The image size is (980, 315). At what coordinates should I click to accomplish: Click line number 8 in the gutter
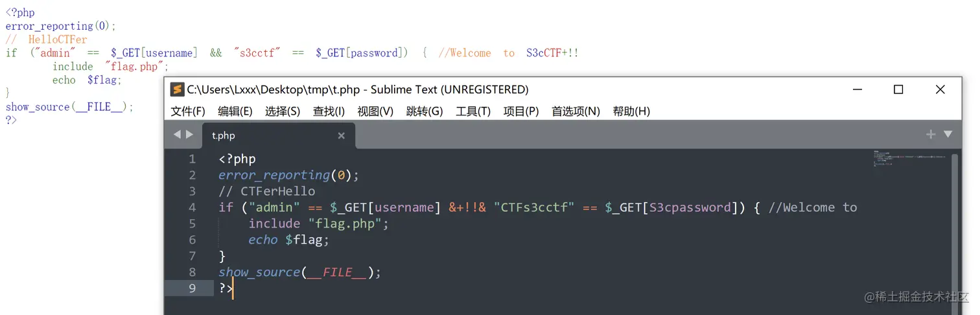(x=192, y=272)
